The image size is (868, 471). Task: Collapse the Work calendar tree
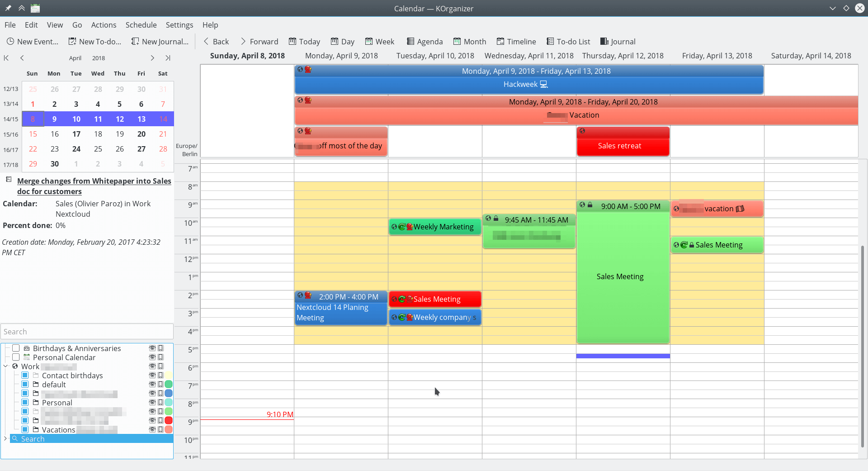point(5,366)
